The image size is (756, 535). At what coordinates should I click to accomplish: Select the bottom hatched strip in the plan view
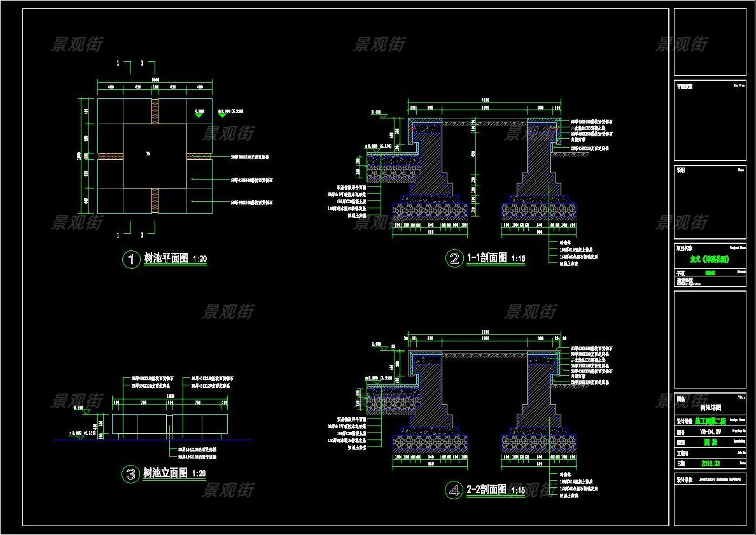click(x=155, y=201)
